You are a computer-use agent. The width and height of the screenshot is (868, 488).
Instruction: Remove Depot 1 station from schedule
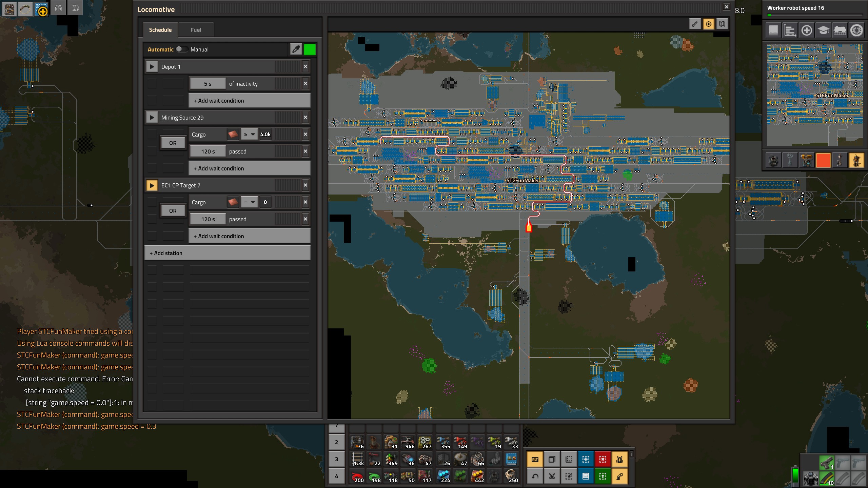coord(305,67)
